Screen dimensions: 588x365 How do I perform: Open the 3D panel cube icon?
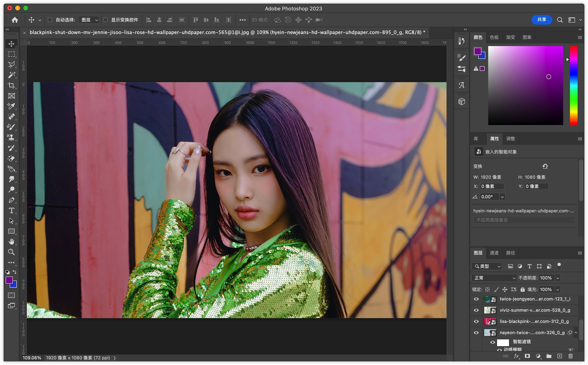tap(462, 101)
